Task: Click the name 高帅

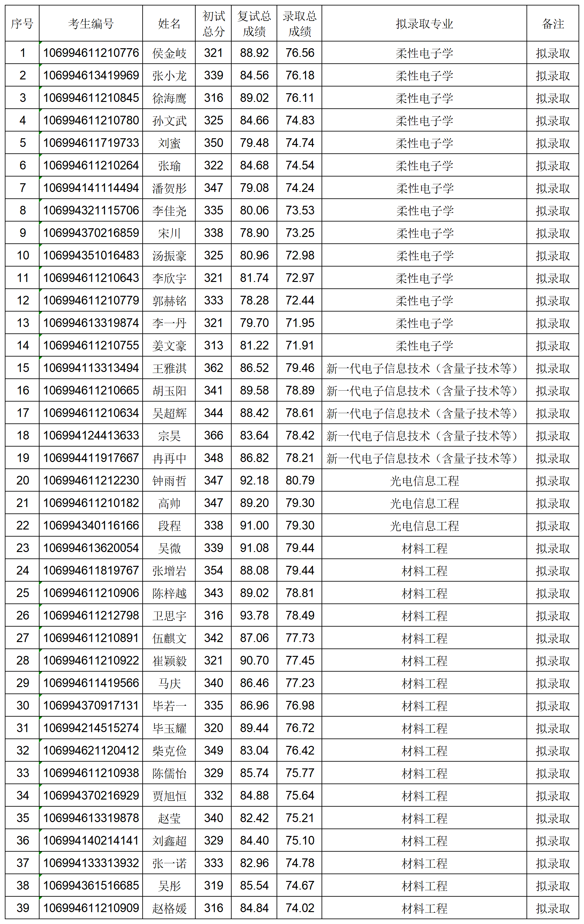Action: pos(169,503)
